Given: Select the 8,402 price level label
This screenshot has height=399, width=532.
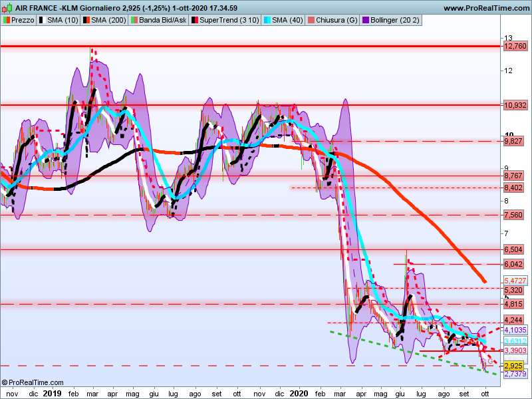Looking at the screenshot, I should coord(513,188).
